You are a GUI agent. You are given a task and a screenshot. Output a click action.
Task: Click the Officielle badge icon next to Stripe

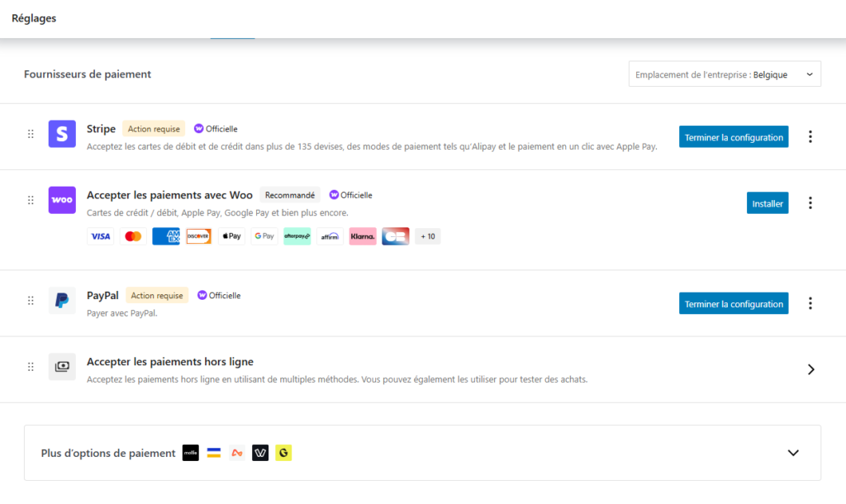tap(198, 128)
